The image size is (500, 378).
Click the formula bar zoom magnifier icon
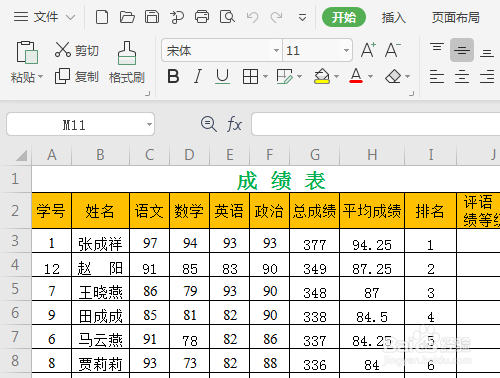pos(209,124)
